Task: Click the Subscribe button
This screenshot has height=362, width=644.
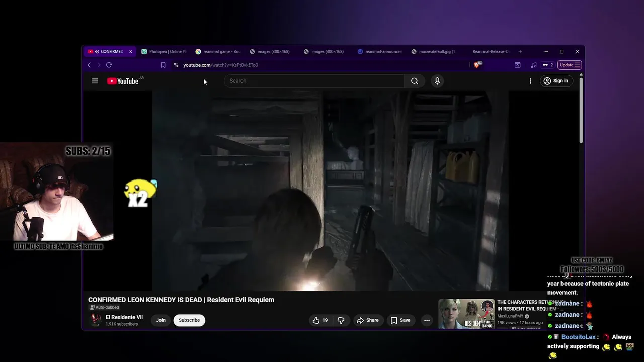Action: [x=189, y=320]
